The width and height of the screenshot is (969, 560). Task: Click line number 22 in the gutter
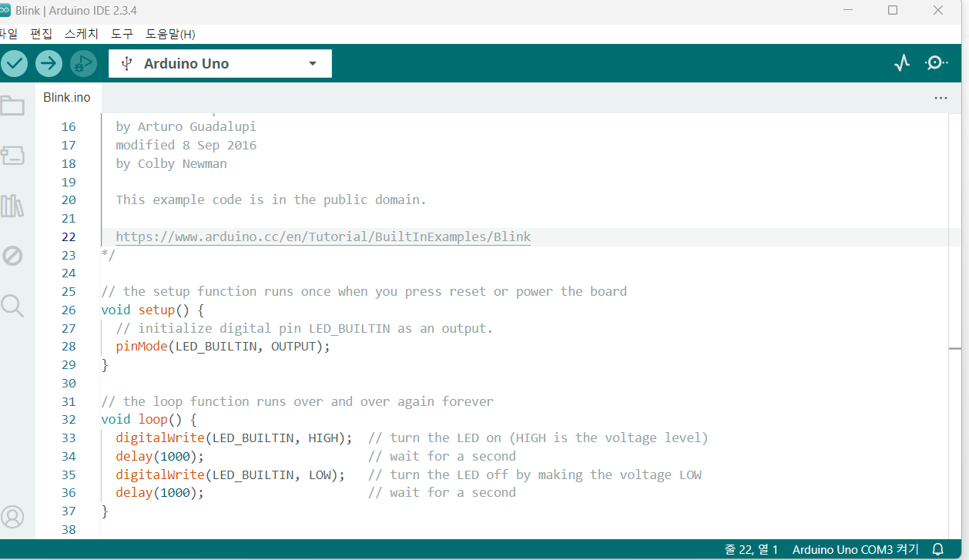coord(69,236)
